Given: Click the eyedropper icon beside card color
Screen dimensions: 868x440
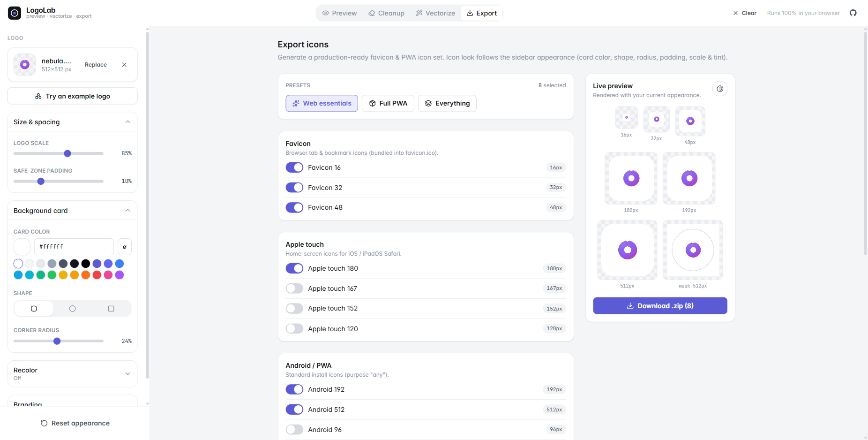Looking at the screenshot, I should tap(125, 247).
